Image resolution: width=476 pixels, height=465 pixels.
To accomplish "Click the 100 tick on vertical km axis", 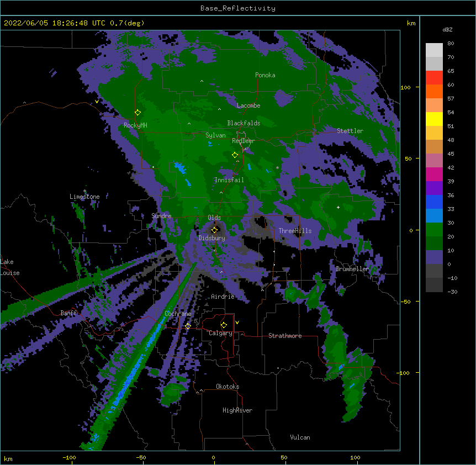I will click(405, 87).
